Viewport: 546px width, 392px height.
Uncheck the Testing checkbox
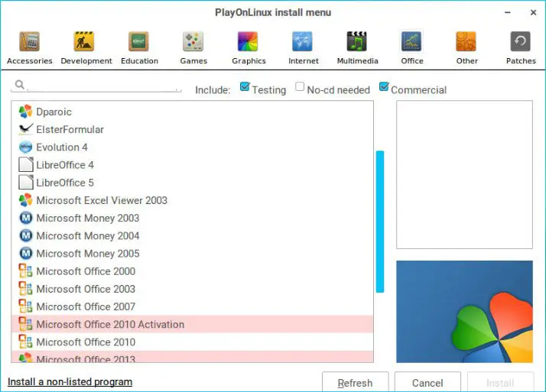tap(245, 86)
